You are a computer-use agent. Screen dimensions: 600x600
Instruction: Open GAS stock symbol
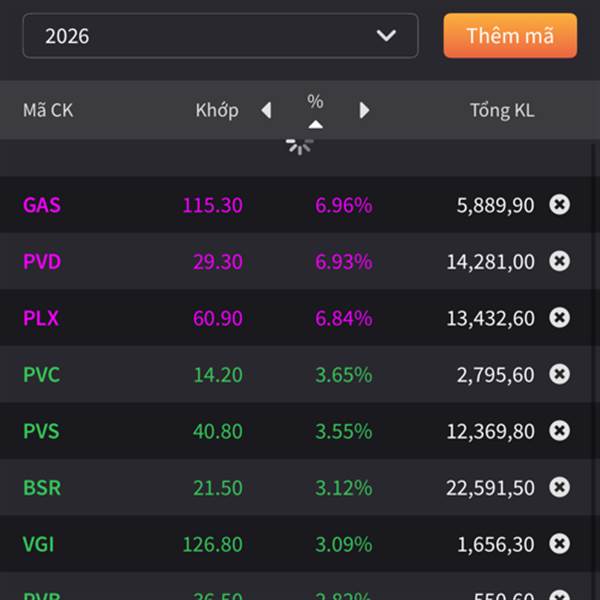(x=42, y=205)
